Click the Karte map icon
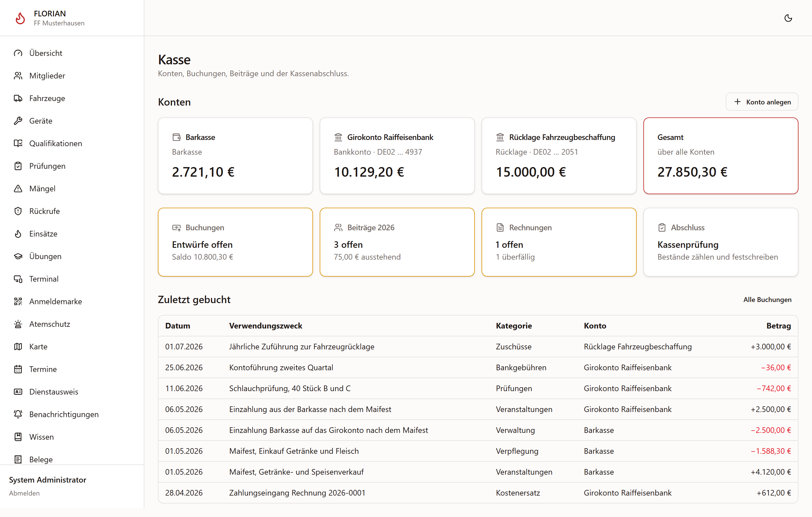Screen dimensions: 812x517 point(18,347)
